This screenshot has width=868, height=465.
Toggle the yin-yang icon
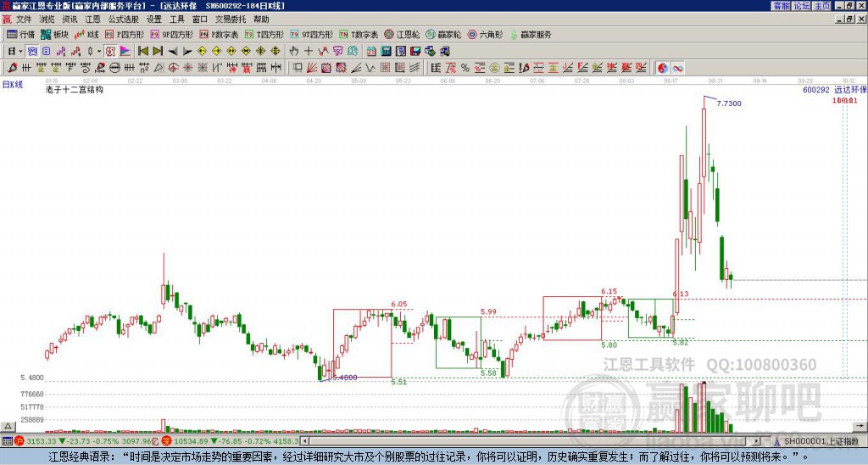pos(663,68)
